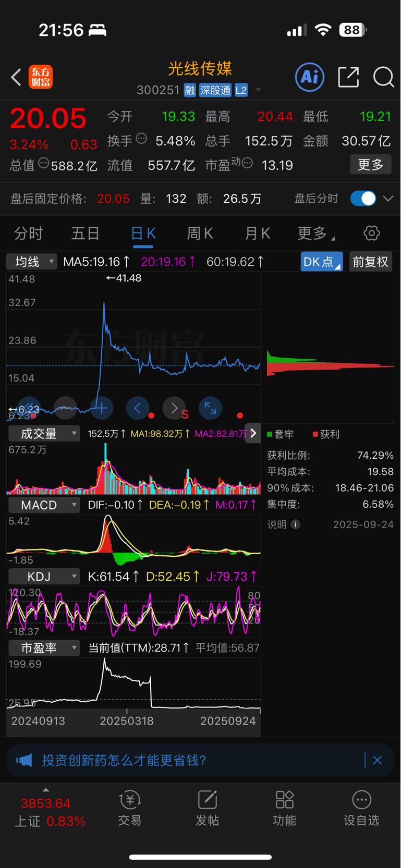Switch to 五日 tab
The width and height of the screenshot is (401, 868).
pos(86,233)
